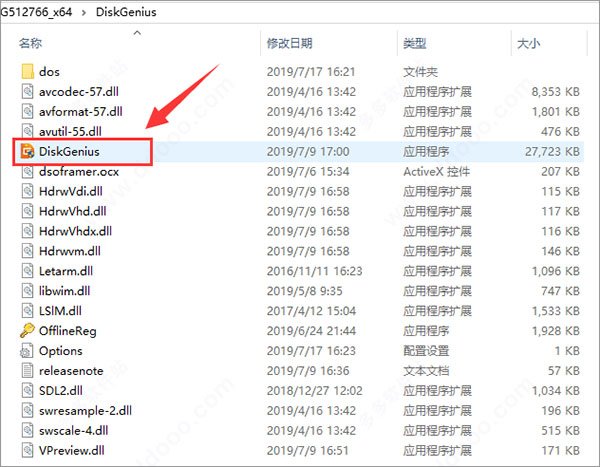Click the HdrwVhdx.dll file icon

(x=28, y=231)
